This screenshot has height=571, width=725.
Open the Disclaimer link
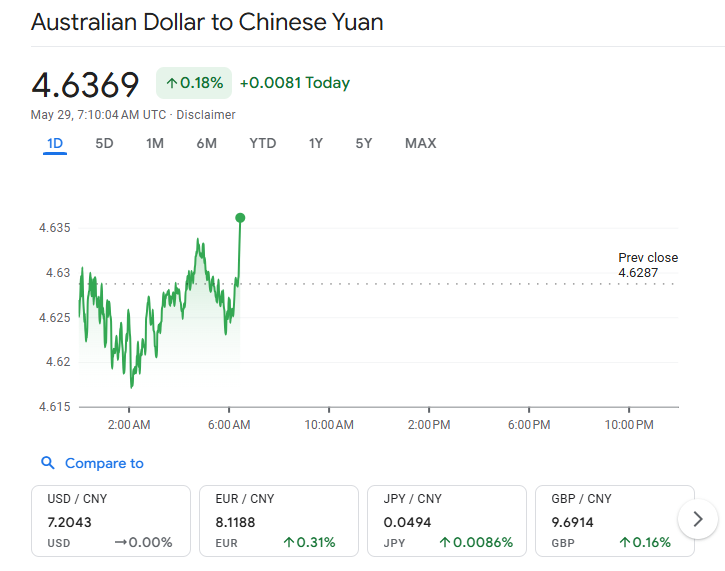tap(206, 115)
